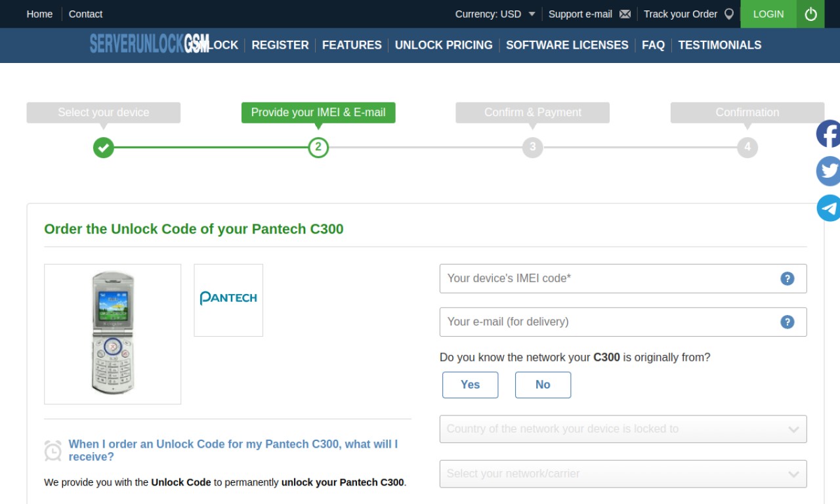Open the Twitter share icon
This screenshot has height=504, width=840.
click(828, 171)
